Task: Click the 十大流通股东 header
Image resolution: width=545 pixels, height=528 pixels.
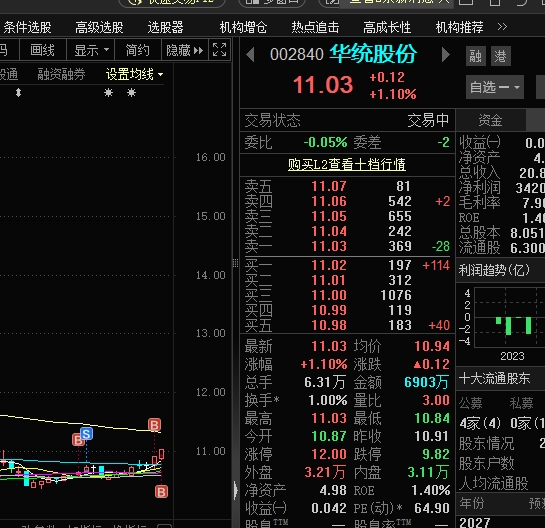Action: (494, 378)
